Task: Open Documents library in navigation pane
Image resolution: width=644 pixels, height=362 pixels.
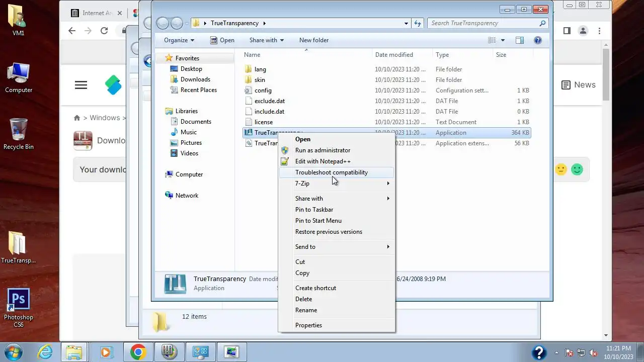Action: click(x=191, y=122)
